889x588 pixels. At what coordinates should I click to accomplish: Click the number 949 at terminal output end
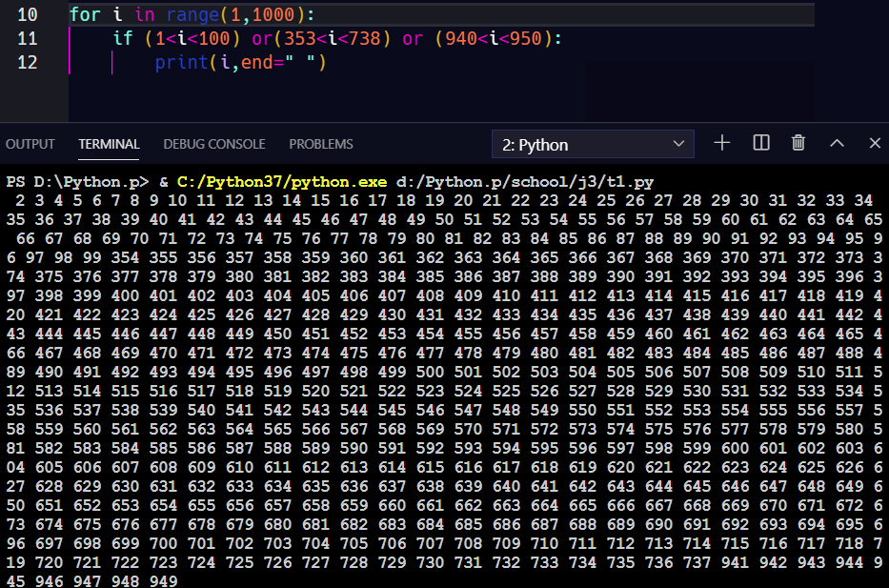(164, 579)
